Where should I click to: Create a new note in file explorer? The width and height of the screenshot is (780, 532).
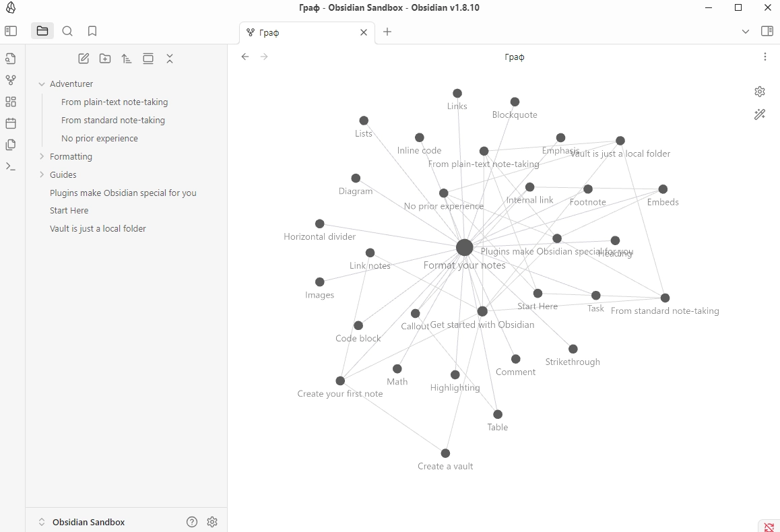pyautogui.click(x=84, y=59)
